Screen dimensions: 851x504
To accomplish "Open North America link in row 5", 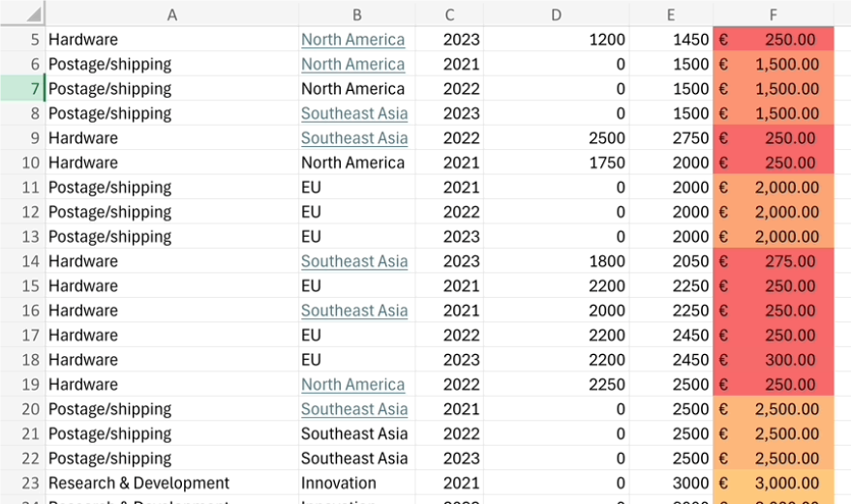I will (352, 40).
